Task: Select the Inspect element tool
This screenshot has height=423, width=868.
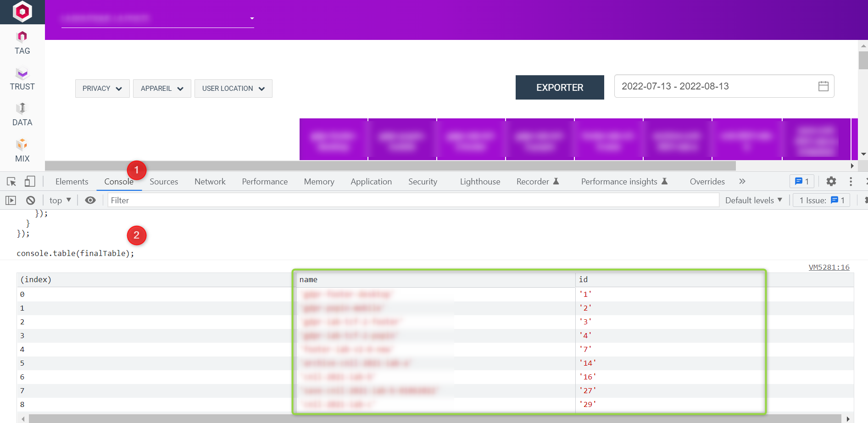Action: point(11,181)
